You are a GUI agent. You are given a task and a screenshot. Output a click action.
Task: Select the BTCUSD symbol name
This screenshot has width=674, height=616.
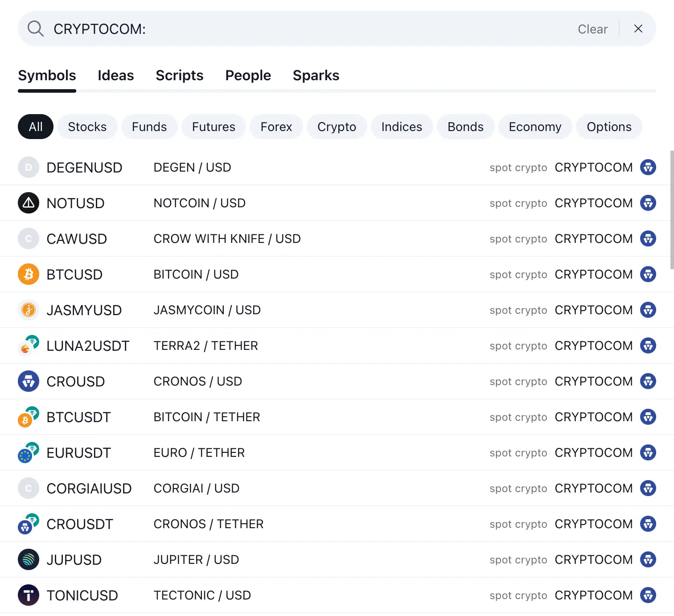click(74, 275)
